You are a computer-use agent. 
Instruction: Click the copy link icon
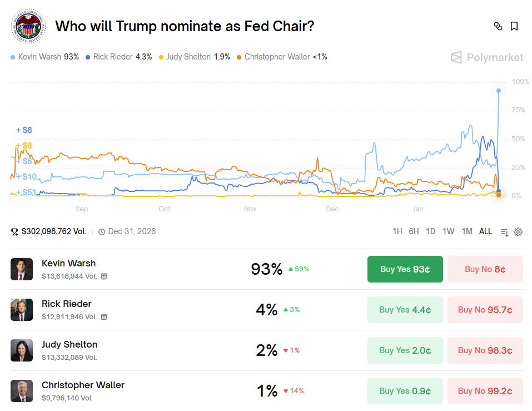(498, 26)
